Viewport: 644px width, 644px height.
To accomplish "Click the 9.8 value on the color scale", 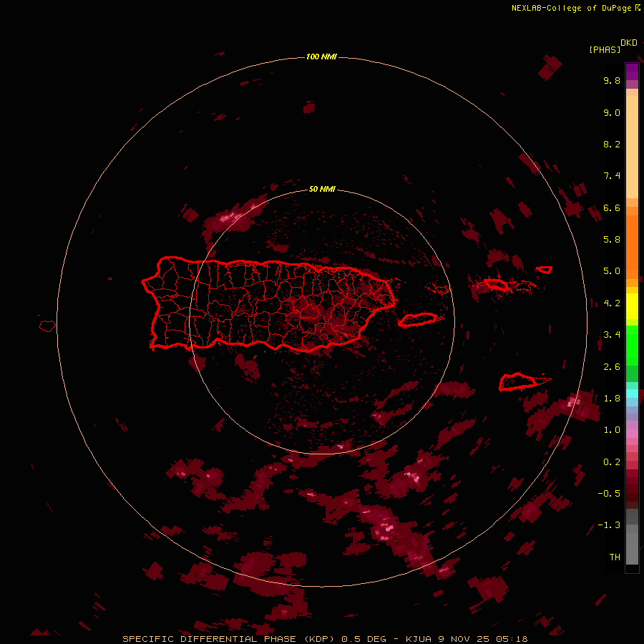I will point(612,80).
